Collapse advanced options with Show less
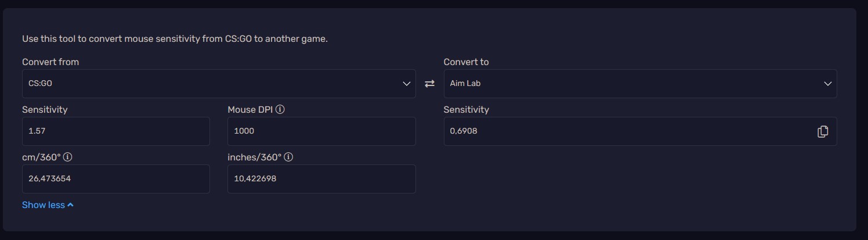 (x=44, y=205)
